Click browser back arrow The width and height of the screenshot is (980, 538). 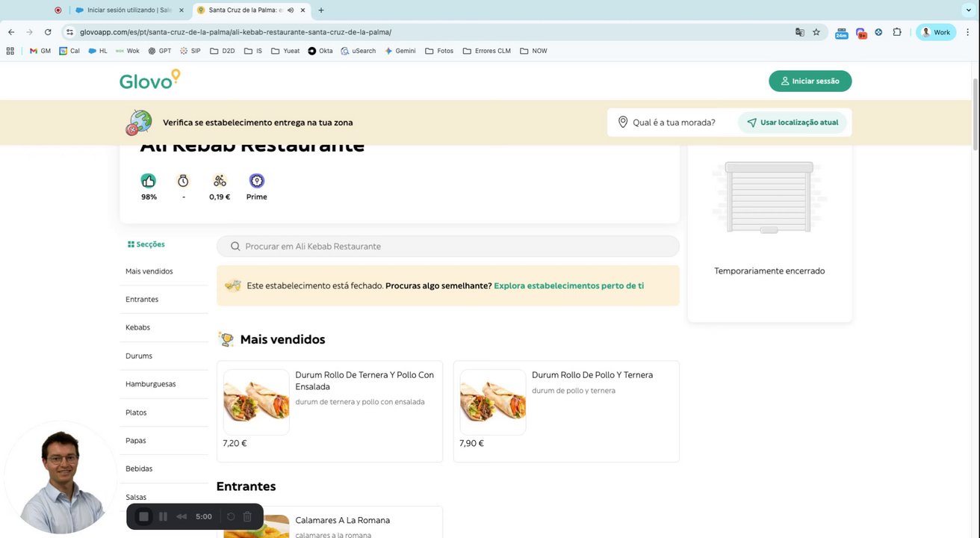(11, 32)
